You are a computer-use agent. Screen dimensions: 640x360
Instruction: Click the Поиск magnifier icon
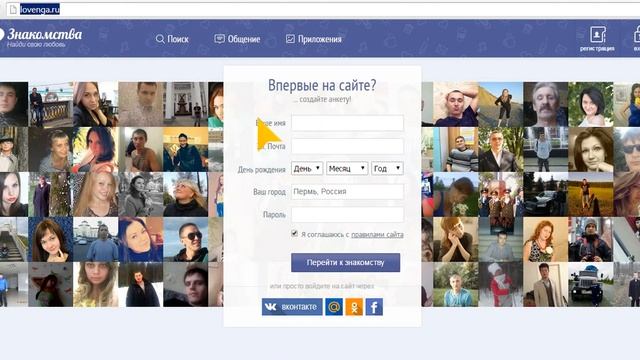tap(160, 39)
